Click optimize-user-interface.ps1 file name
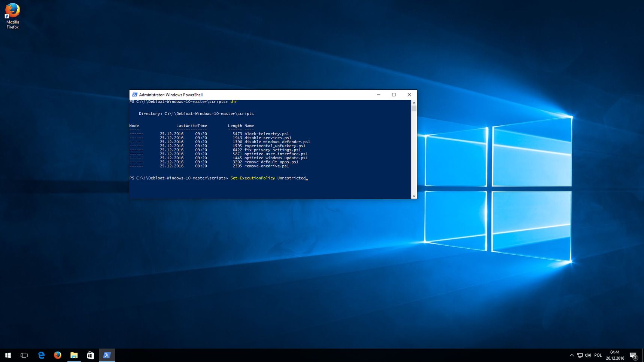This screenshot has width=644, height=362. tap(276, 154)
